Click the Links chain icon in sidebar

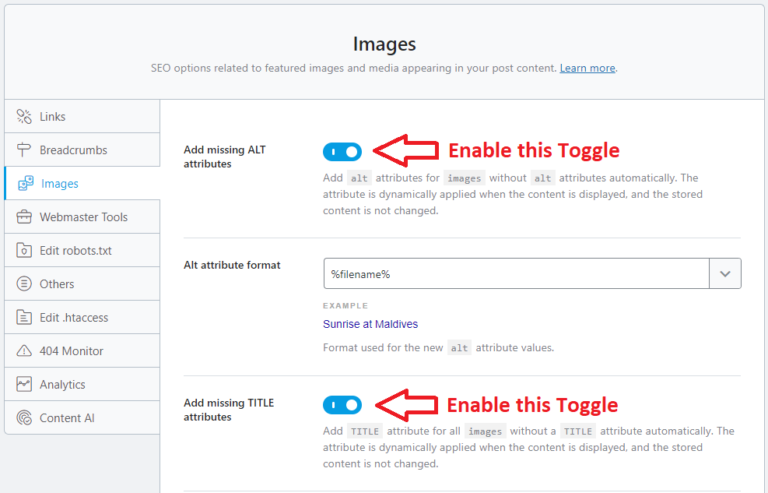coord(25,117)
